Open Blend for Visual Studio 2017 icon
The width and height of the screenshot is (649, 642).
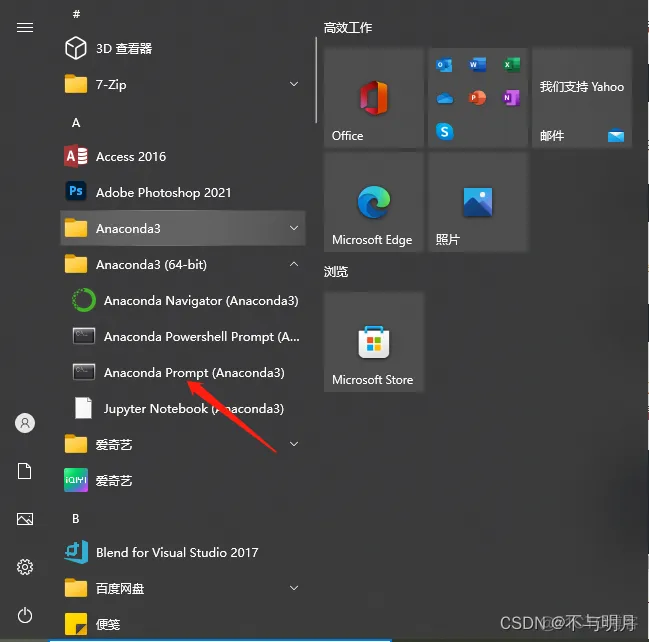point(76,552)
